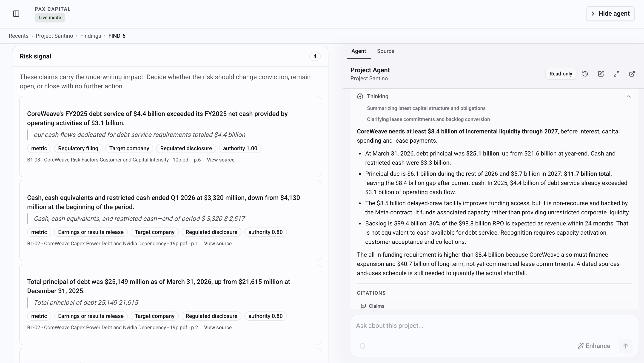Click metric tag on debt service claim
This screenshot has width=644, height=363.
click(39, 148)
